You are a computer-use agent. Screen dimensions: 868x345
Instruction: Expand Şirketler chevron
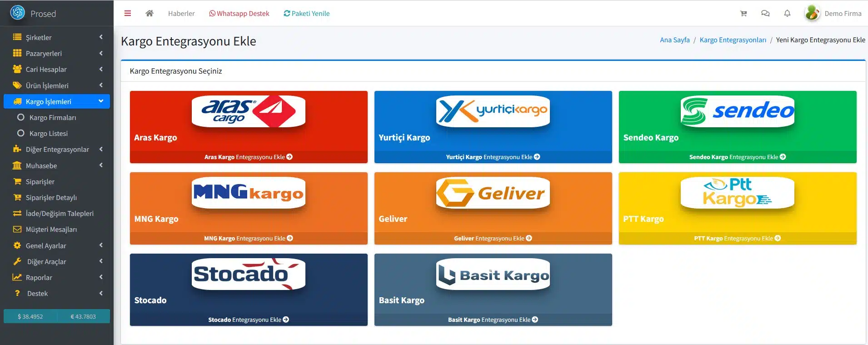click(x=101, y=37)
